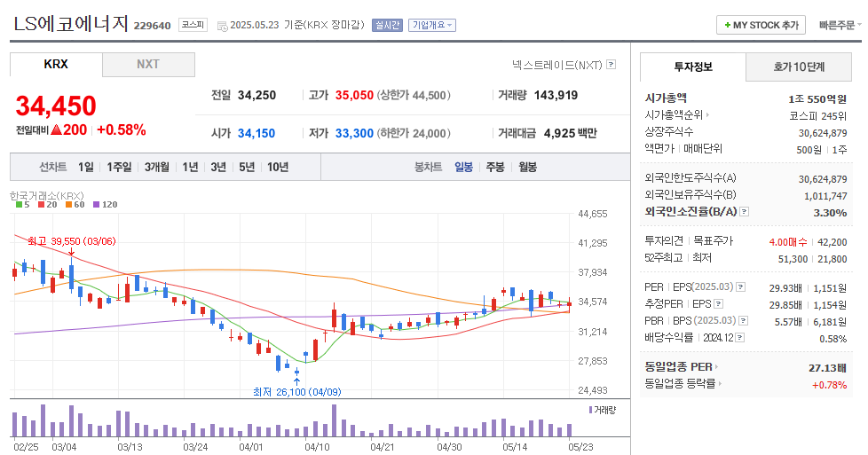
Task: Open the 투자정보 tab
Action: pos(693,67)
